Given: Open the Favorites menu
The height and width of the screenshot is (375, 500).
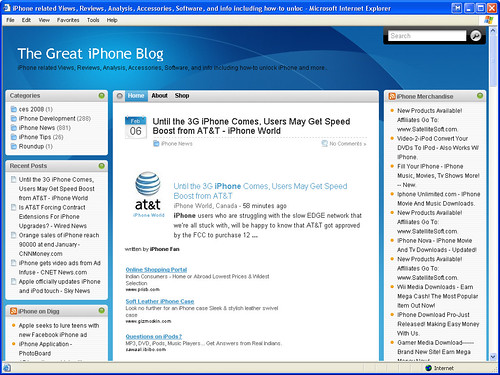Looking at the screenshot, I should point(68,20).
